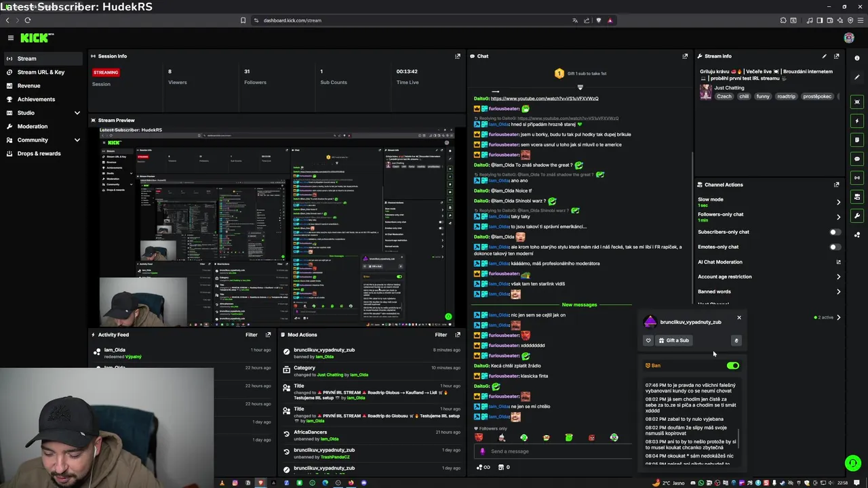Click the Kick logo
The width and height of the screenshot is (868, 488).
pos(35,38)
